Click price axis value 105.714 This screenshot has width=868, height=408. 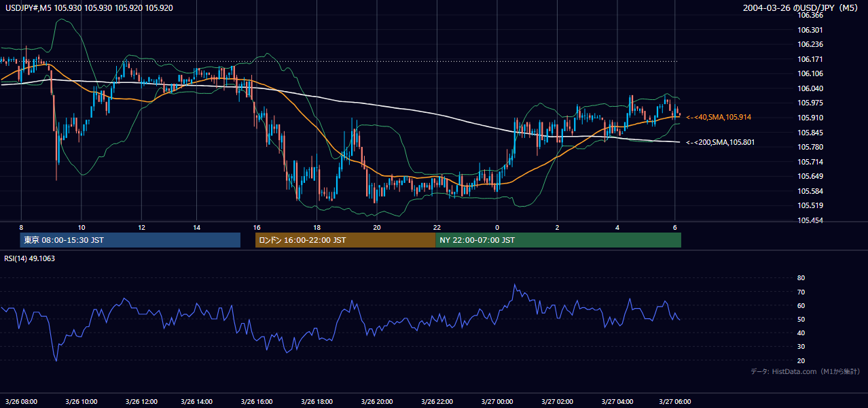click(809, 162)
